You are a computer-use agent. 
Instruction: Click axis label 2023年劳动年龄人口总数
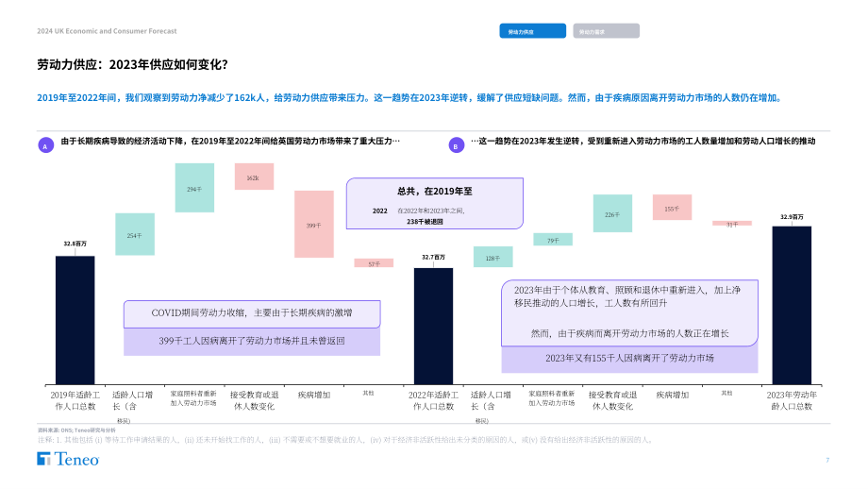tap(792, 400)
